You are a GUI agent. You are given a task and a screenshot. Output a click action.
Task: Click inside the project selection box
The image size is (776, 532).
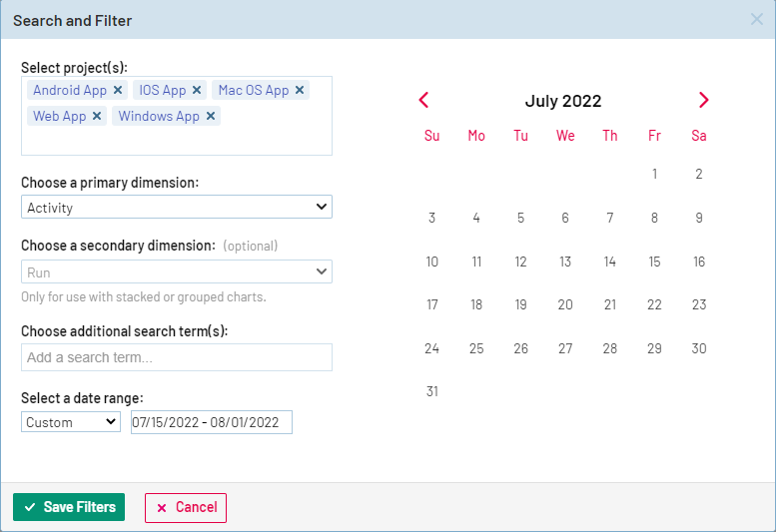[270, 138]
